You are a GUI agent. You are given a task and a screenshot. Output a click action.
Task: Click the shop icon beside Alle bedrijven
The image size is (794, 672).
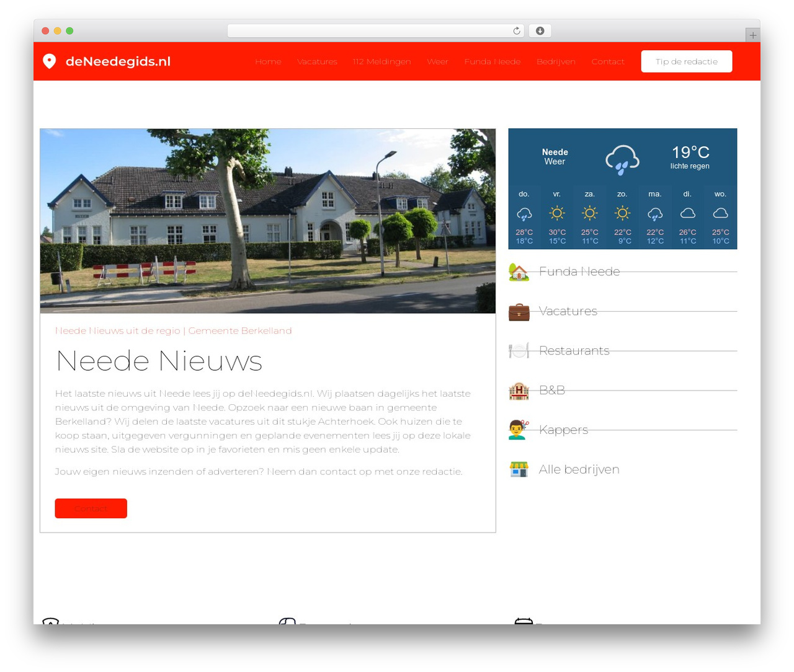click(519, 469)
